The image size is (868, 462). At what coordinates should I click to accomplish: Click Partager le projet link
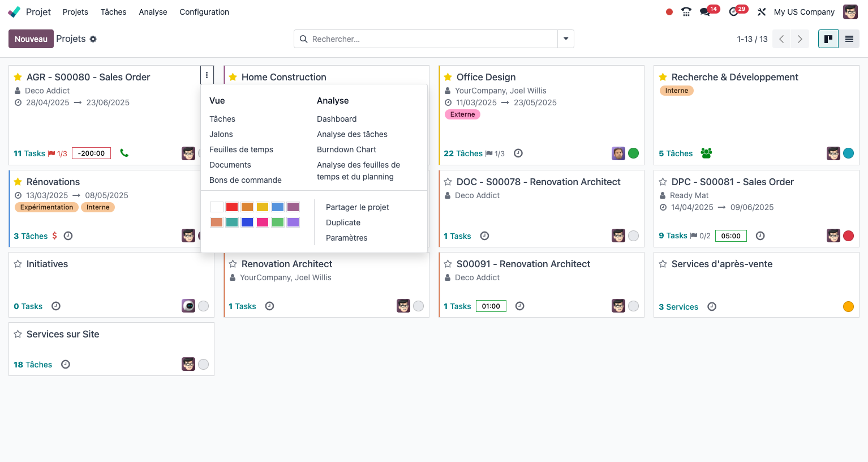coord(358,207)
